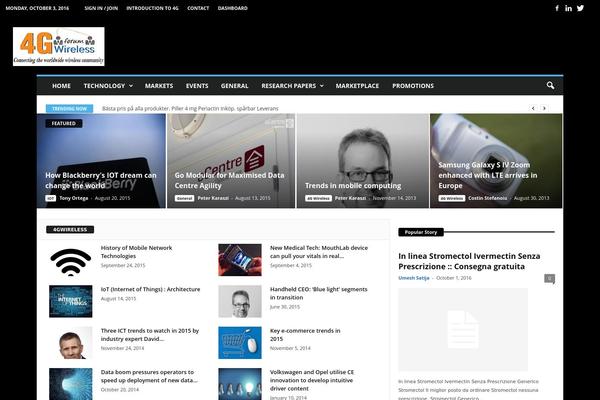600x400 pixels.
Task: Open the Twitter social icon
Action: coord(580,8)
